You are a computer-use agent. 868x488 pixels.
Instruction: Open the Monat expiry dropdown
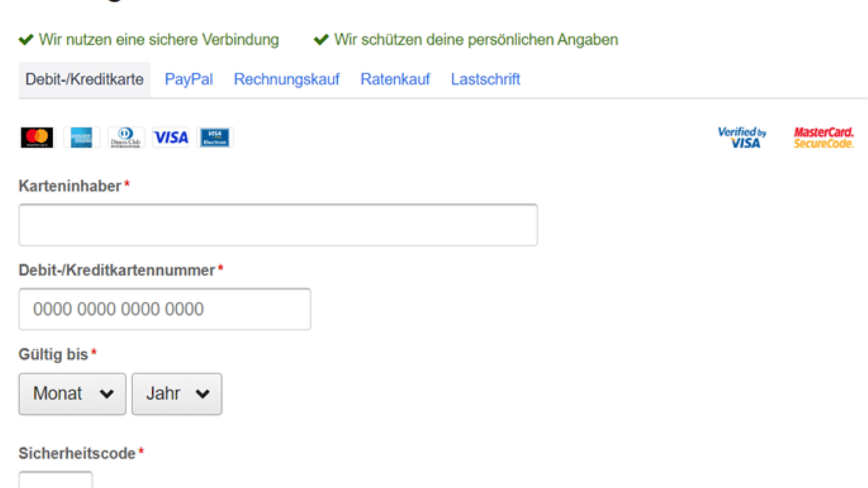click(72, 394)
